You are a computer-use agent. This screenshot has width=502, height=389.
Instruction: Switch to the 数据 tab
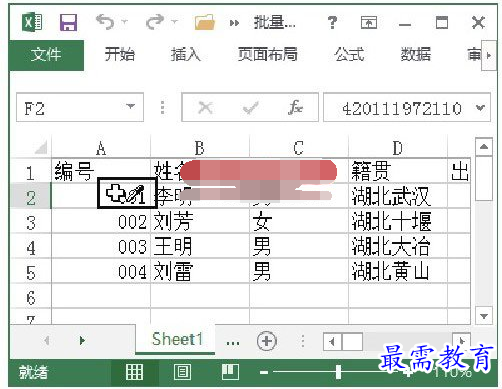[416, 54]
